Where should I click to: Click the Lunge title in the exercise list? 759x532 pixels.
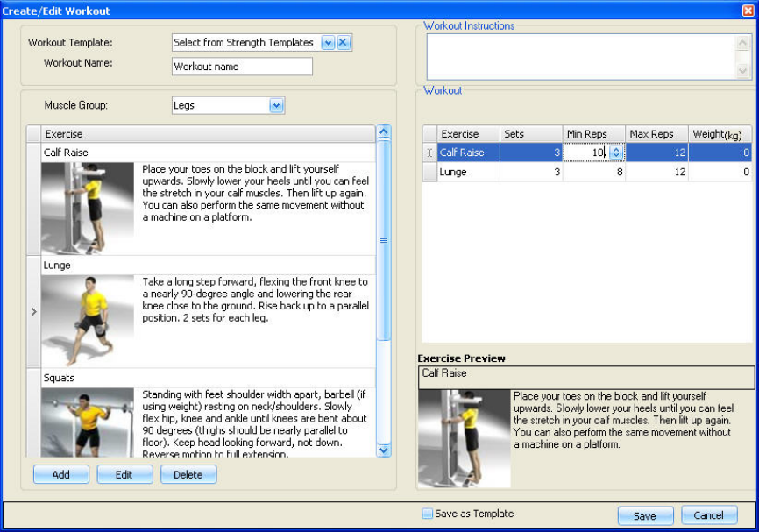(57, 266)
